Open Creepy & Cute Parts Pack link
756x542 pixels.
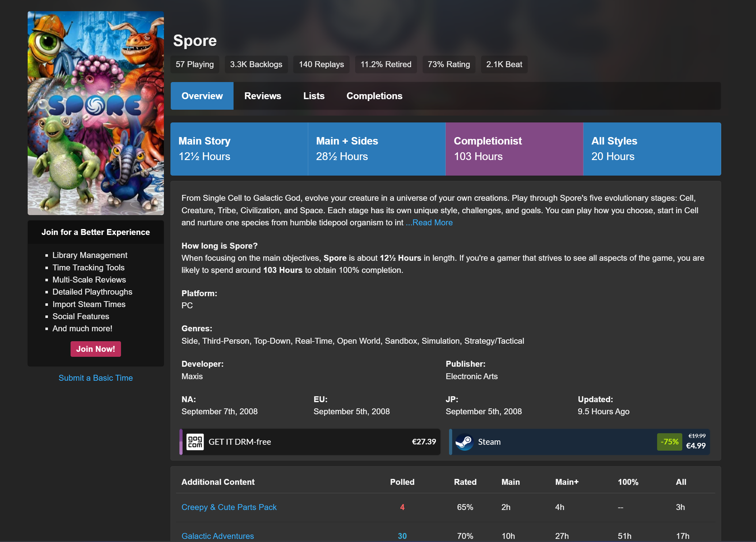[x=229, y=507]
